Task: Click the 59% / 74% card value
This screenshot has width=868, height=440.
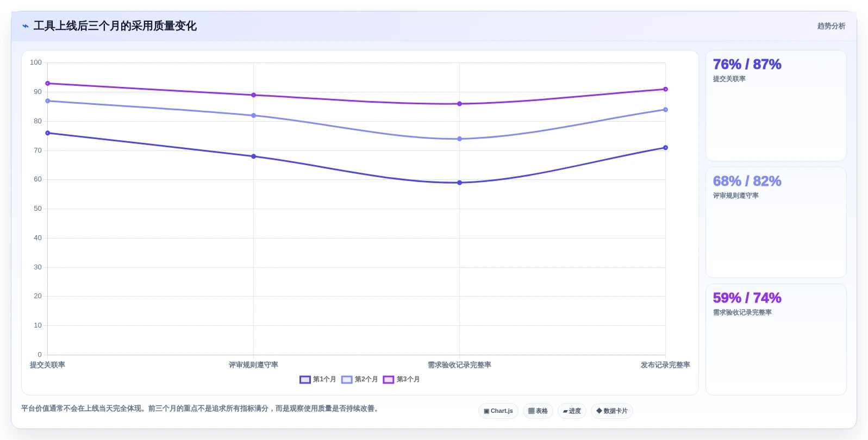Action: pos(747,298)
